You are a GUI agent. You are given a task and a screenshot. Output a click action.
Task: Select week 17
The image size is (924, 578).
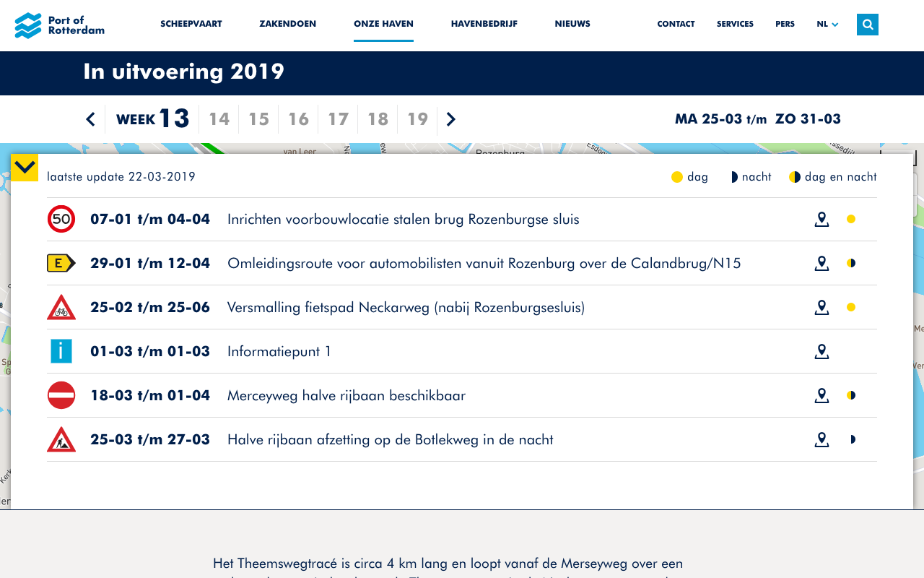[338, 119]
